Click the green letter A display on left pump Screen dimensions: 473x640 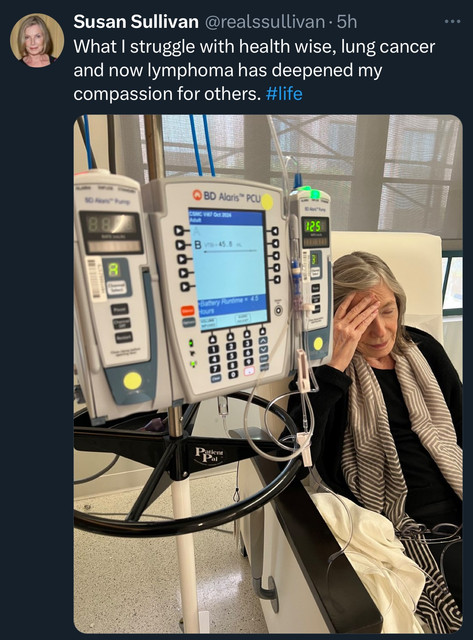pos(114,270)
